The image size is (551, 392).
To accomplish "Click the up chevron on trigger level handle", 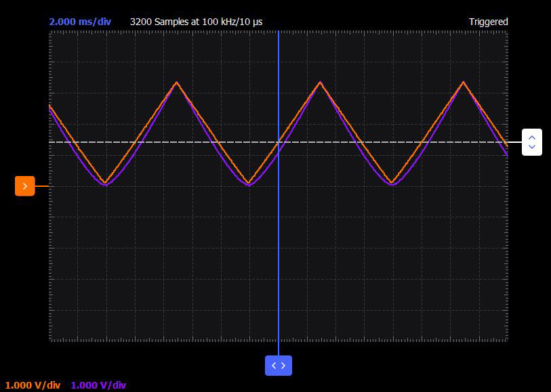I will pos(531,138).
